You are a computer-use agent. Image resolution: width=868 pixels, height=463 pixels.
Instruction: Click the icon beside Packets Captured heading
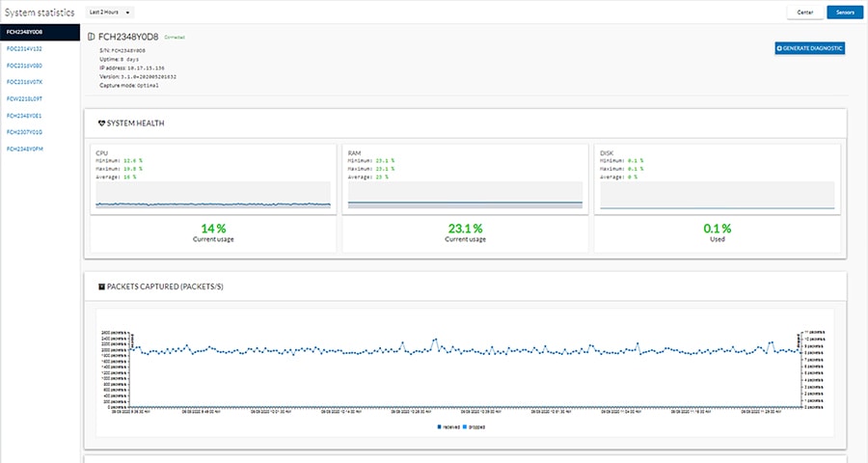click(101, 286)
